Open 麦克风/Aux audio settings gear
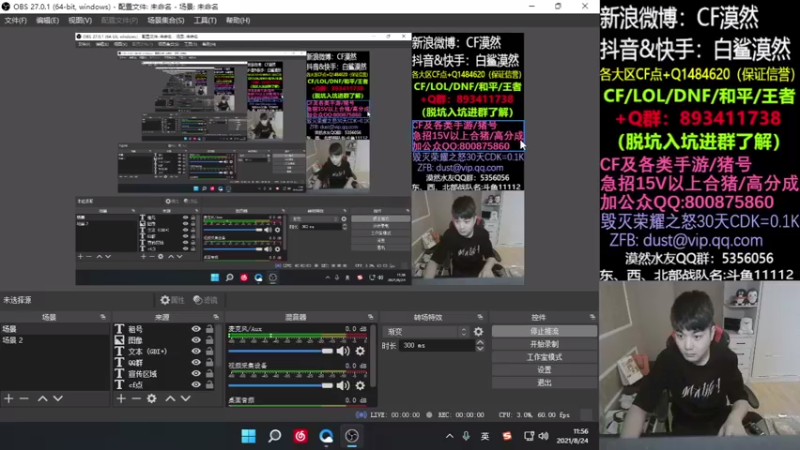The image size is (800, 450). pyautogui.click(x=360, y=351)
